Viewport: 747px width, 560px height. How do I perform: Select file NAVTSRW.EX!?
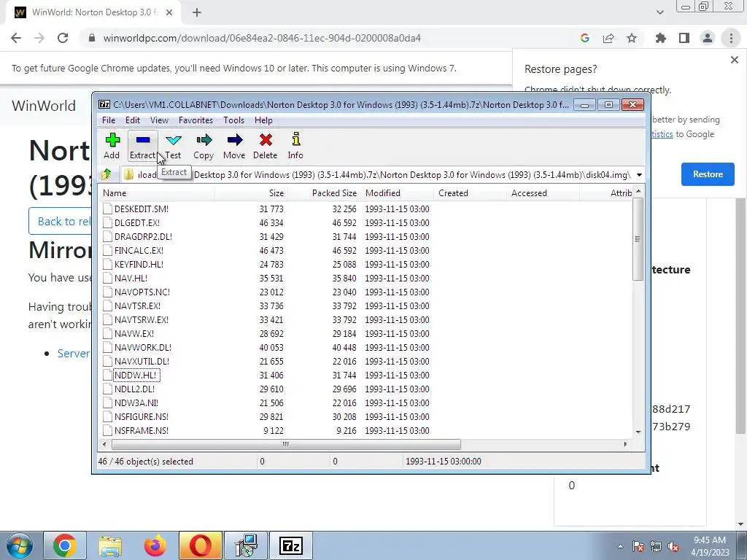(141, 319)
